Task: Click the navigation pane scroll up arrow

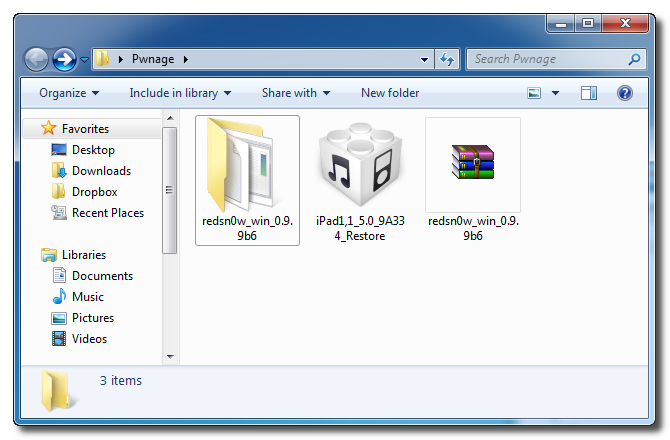Action: click(170, 118)
